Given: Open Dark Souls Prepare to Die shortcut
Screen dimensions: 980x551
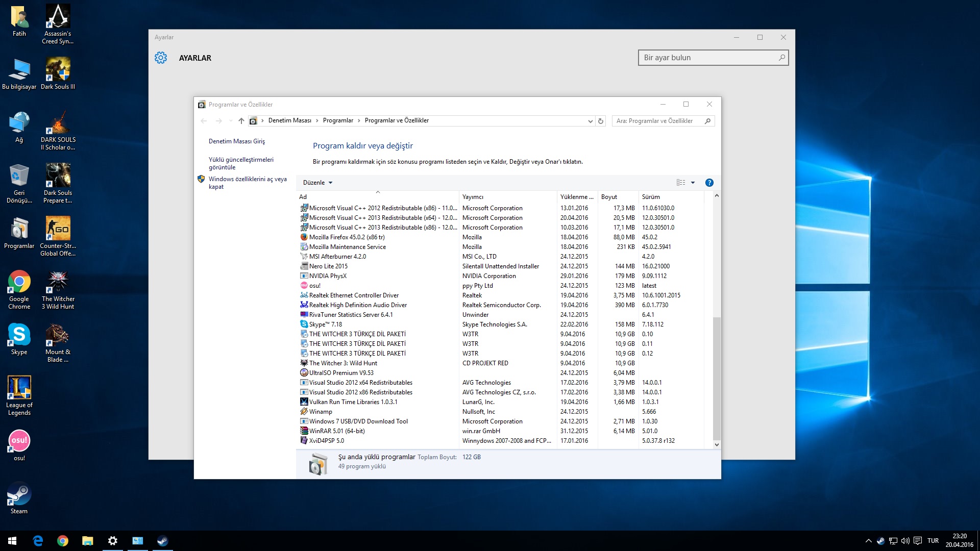Looking at the screenshot, I should [x=58, y=184].
